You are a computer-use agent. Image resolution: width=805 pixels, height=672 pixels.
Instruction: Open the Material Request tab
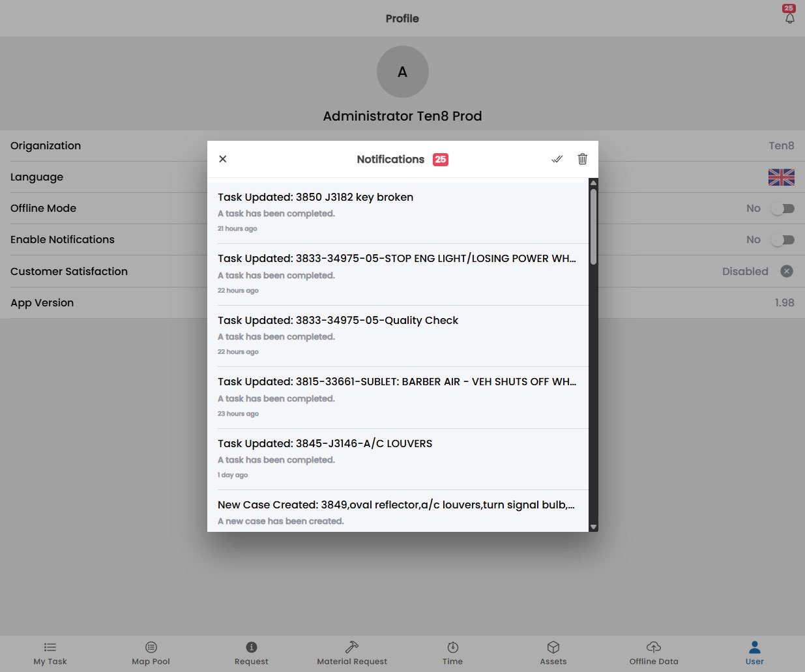point(352,654)
